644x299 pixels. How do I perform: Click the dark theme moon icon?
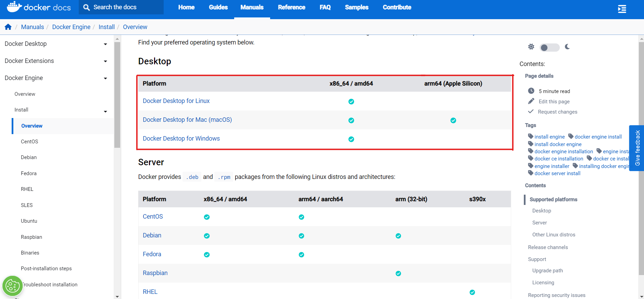(567, 47)
